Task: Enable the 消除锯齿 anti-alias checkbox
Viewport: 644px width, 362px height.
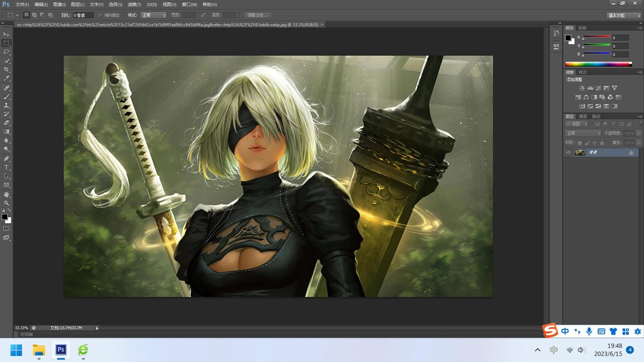Action: tap(100, 15)
